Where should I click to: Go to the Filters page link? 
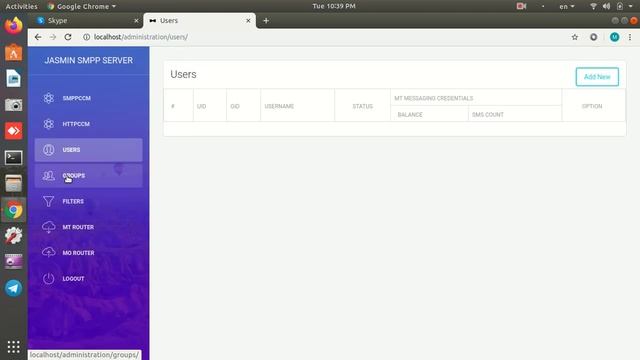click(x=73, y=201)
